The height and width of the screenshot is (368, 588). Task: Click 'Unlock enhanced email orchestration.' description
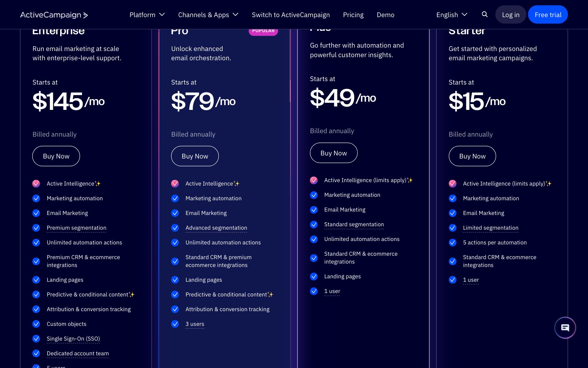coord(201,53)
